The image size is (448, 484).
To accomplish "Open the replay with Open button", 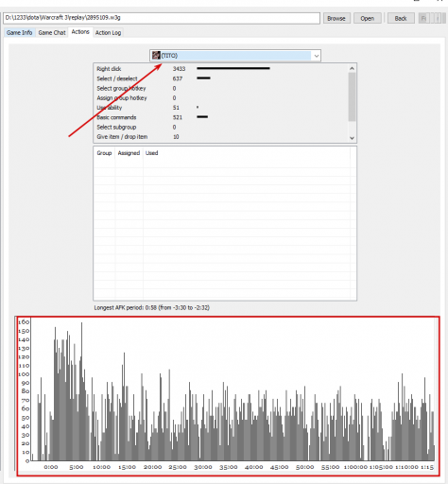I will point(368,18).
